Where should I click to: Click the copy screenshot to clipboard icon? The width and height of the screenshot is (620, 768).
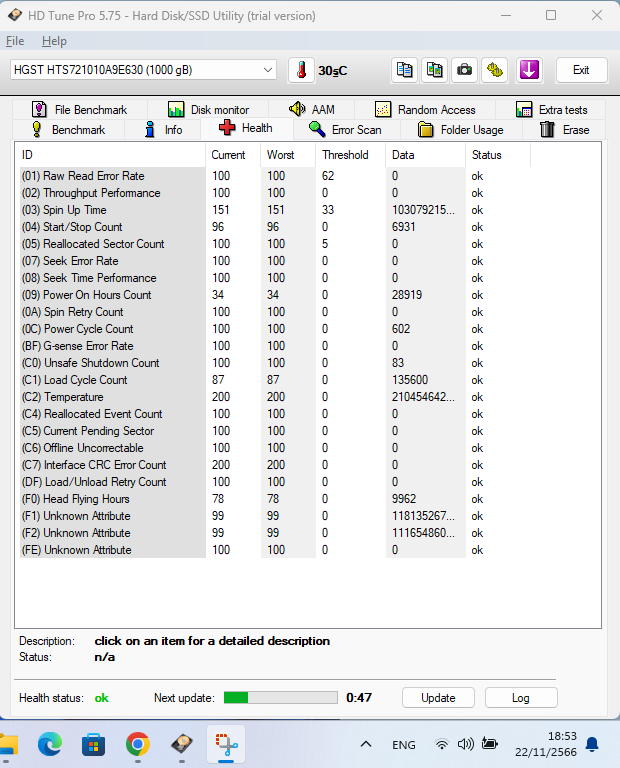point(434,71)
